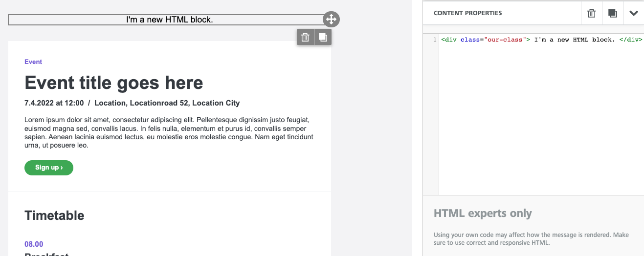
Task: Click trash icon in Content Properties header
Action: 592,13
